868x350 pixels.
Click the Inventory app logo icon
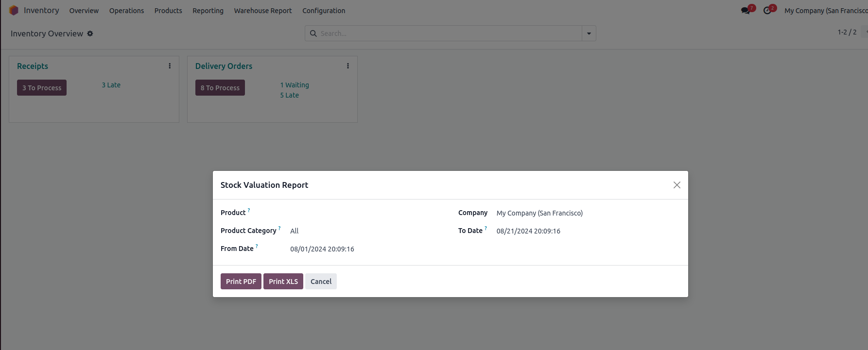(x=14, y=10)
